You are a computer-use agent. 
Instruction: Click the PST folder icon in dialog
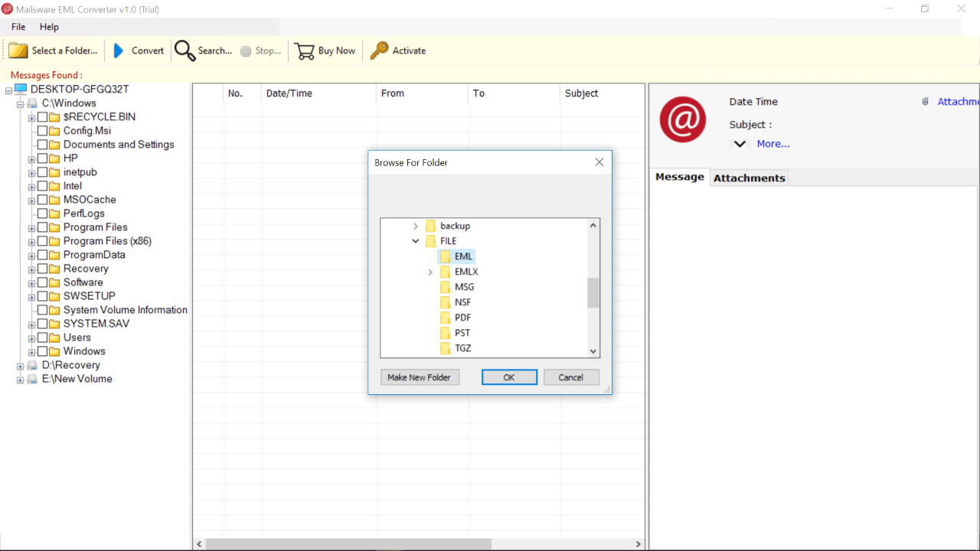pos(445,333)
